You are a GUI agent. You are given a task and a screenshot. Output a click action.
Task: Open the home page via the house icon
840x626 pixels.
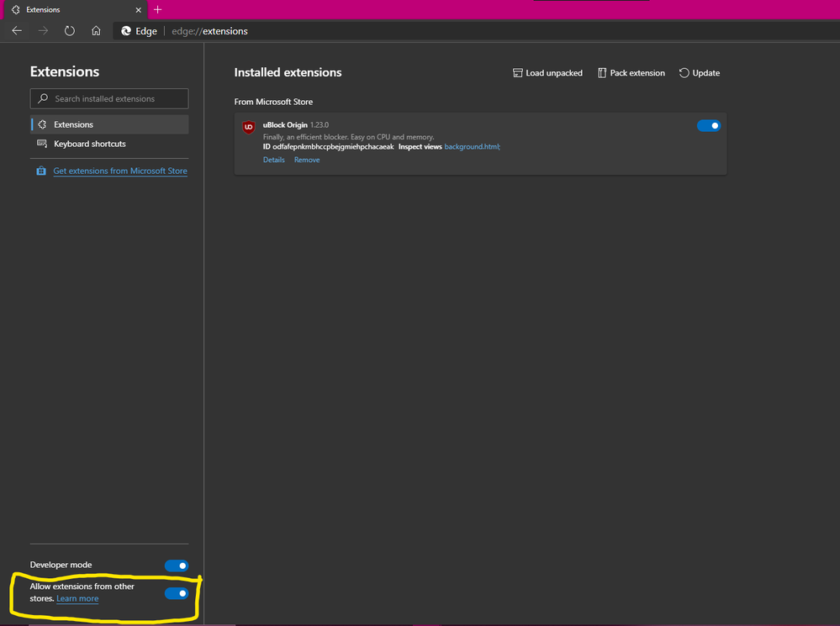[x=96, y=31]
